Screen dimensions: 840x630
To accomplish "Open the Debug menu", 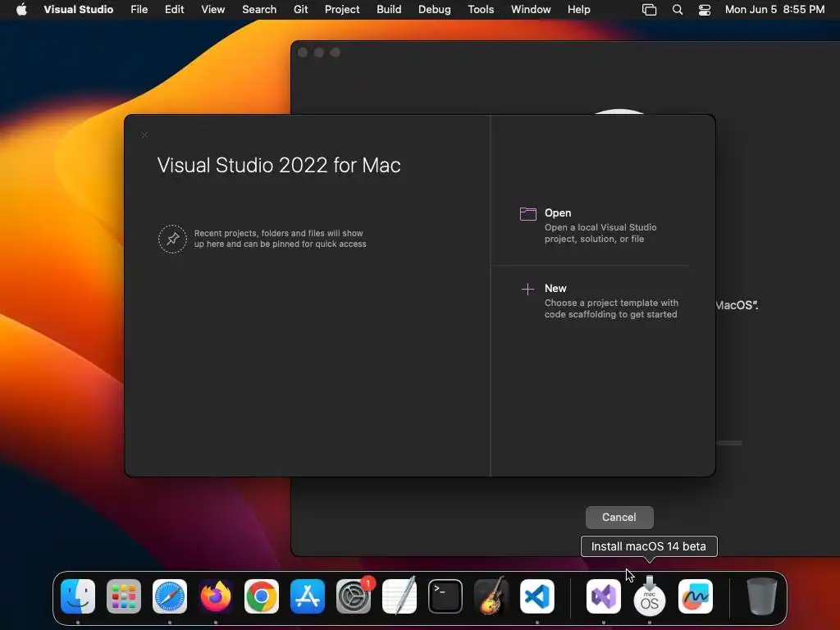I will [435, 10].
